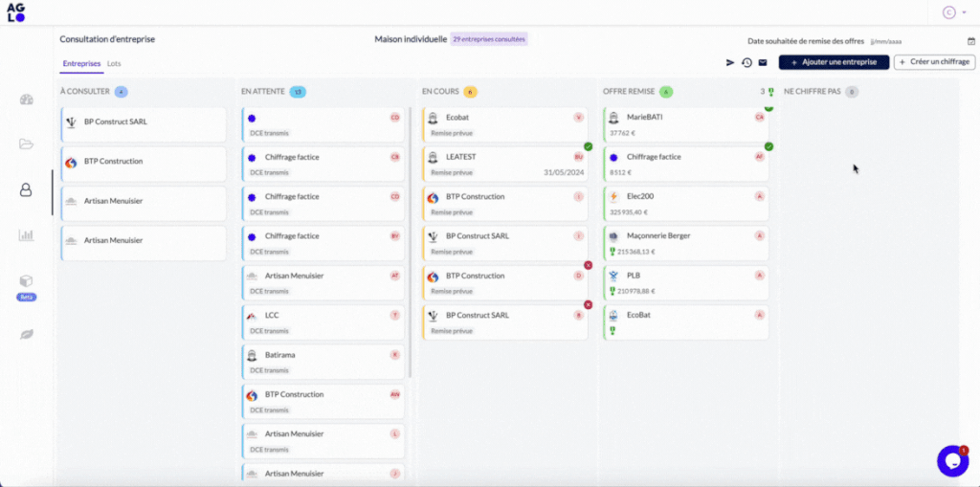Click the PLB company logo
Screen dimensions: 980x487
(x=613, y=276)
